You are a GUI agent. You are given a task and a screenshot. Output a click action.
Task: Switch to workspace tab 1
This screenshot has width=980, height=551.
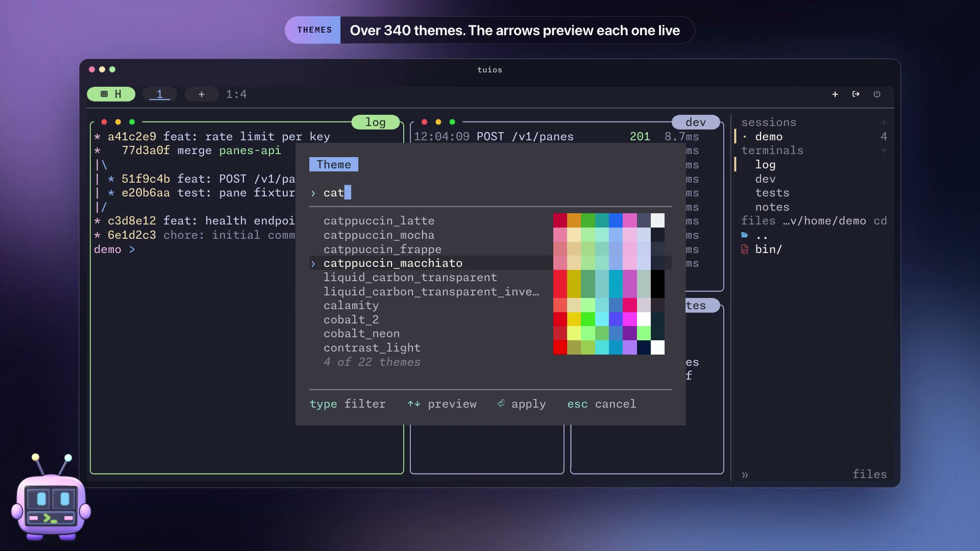pyautogui.click(x=160, y=94)
